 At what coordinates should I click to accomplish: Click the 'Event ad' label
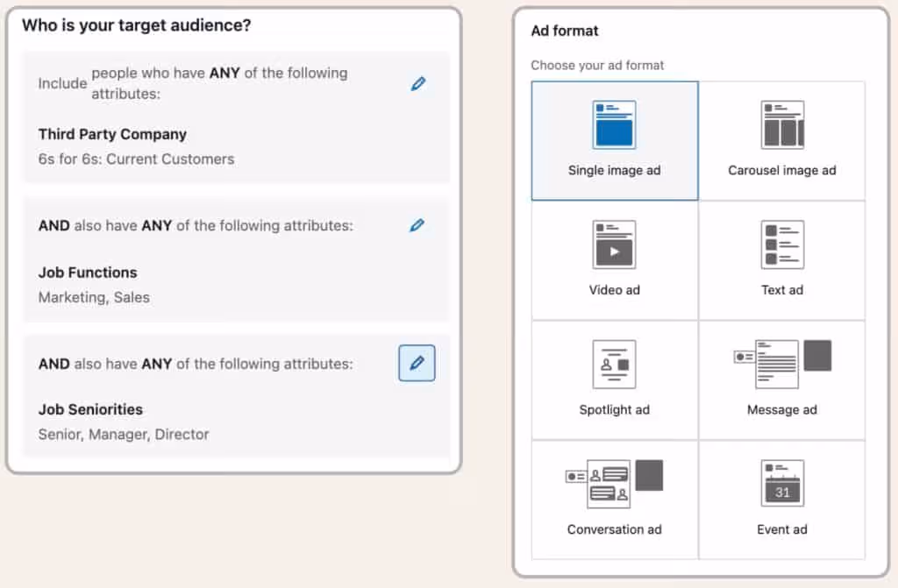[782, 529]
